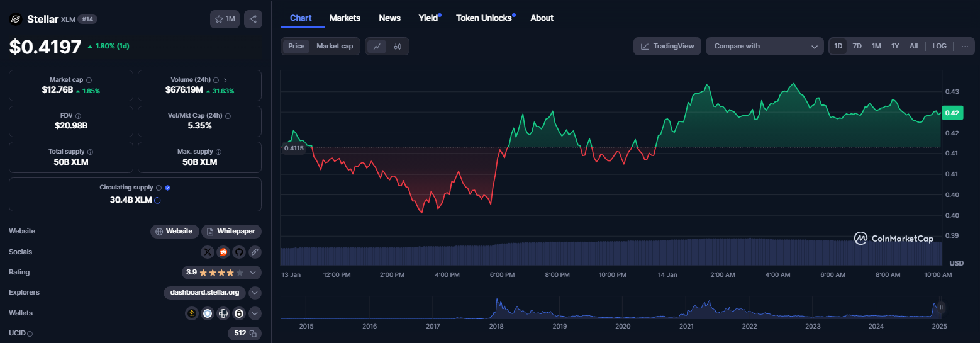Set chart range to All

pos(913,46)
